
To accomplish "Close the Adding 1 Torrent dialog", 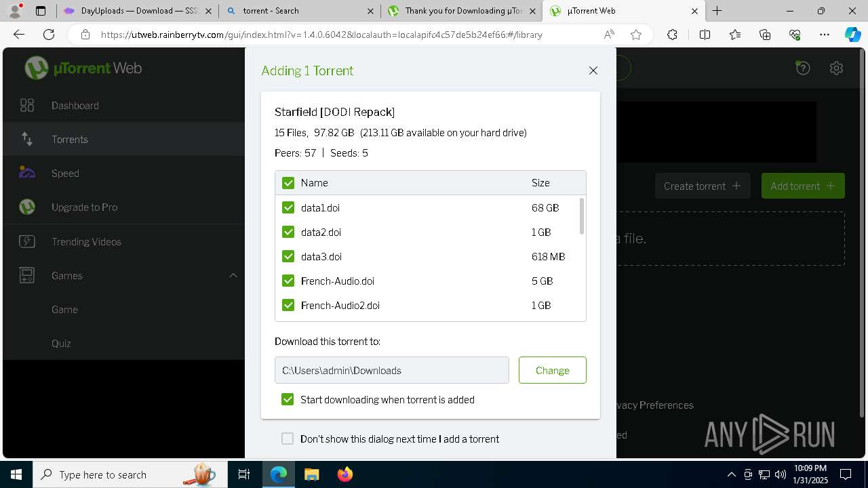I will point(593,70).
